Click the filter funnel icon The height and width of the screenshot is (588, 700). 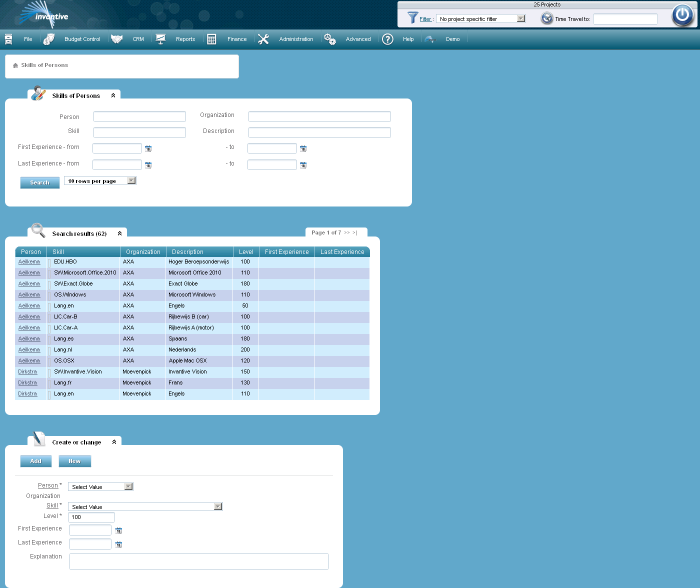click(412, 18)
